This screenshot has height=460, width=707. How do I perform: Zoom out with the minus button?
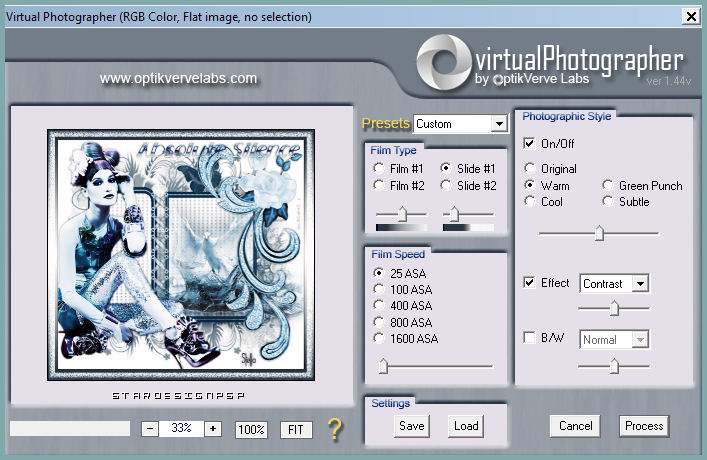pos(150,429)
